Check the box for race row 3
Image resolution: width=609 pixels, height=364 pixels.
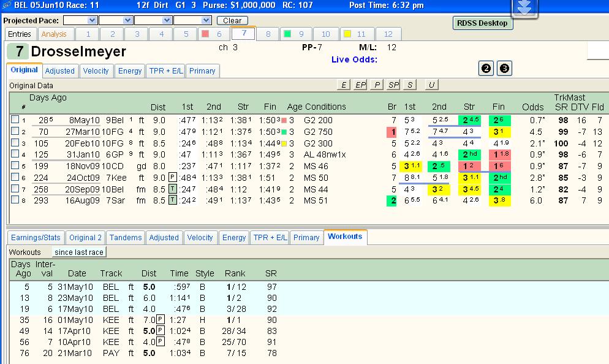click(x=15, y=143)
